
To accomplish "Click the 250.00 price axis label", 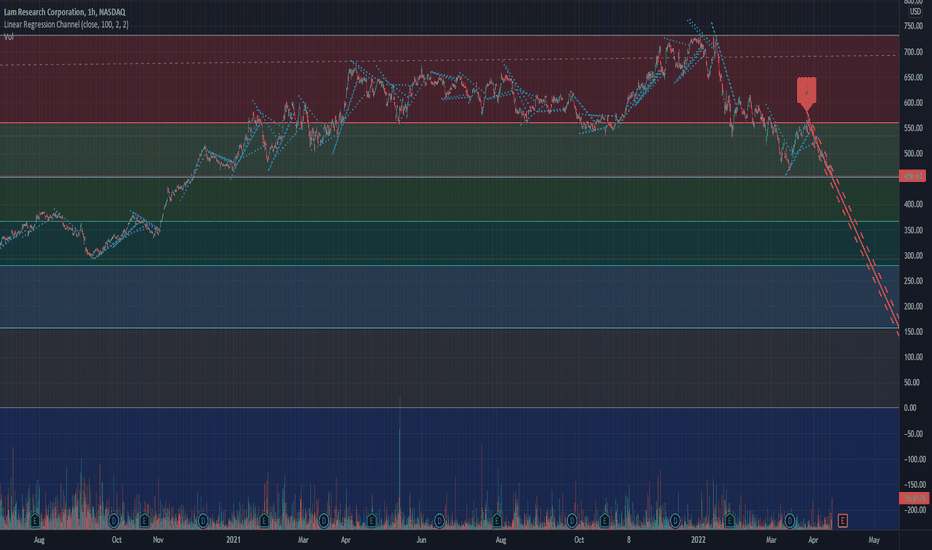I will tap(913, 281).
